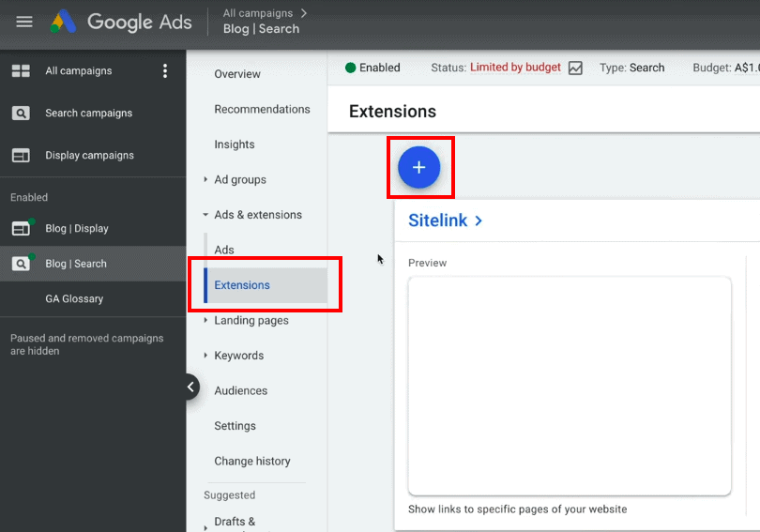Click the Suggested section label
760x532 pixels.
click(229, 495)
